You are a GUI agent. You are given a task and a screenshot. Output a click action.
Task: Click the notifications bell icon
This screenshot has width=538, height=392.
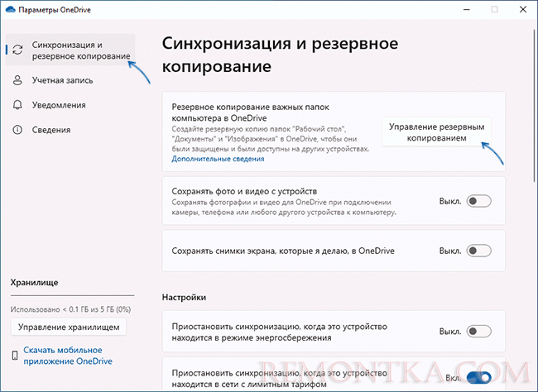(x=17, y=105)
